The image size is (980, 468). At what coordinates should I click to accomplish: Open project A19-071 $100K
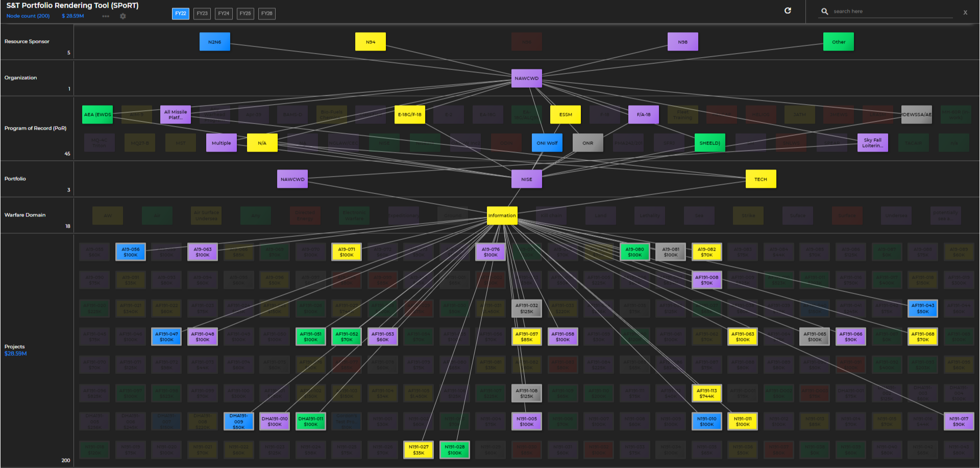pyautogui.click(x=347, y=252)
